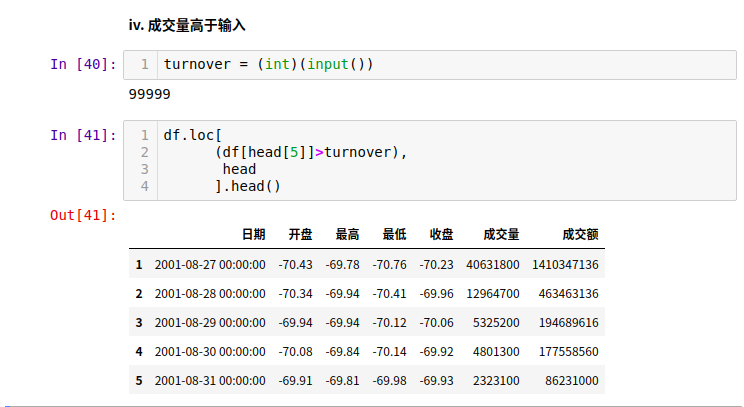
Task: Click the heading 'iv. 成交量高于输入'
Action: pos(186,25)
